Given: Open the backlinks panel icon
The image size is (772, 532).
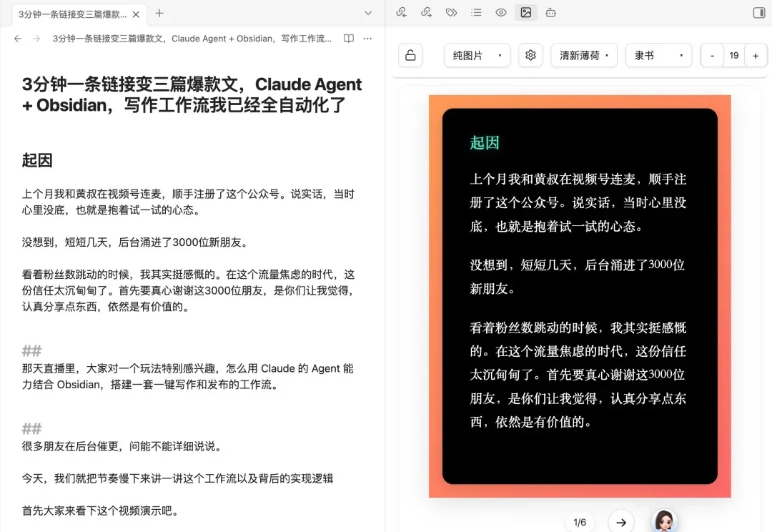Looking at the screenshot, I should tap(402, 12).
